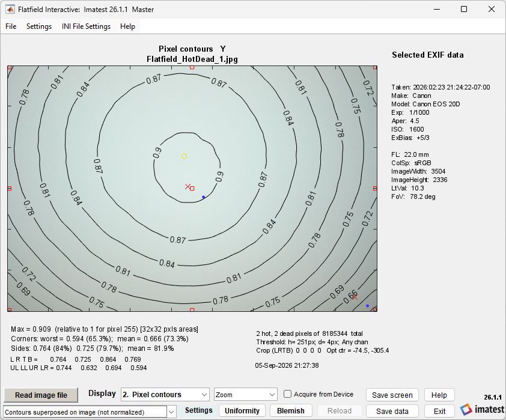Click the 'Taken: 2026:02:23' EXIF line
Image resolution: width=506 pixels, height=420 pixels.
pyautogui.click(x=440, y=87)
